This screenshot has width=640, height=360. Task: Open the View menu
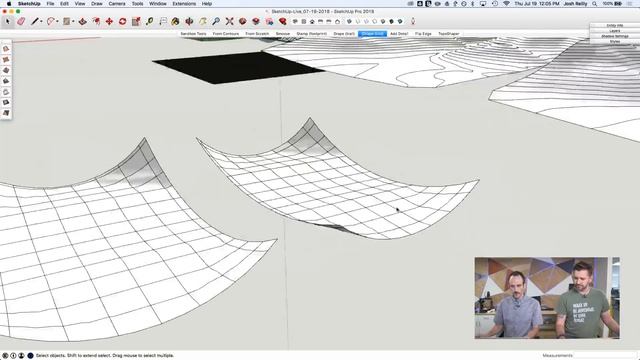[x=80, y=4]
